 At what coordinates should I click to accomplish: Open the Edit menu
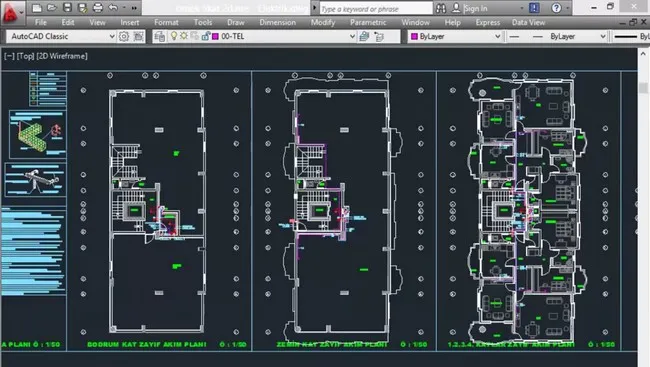pyautogui.click(x=68, y=22)
